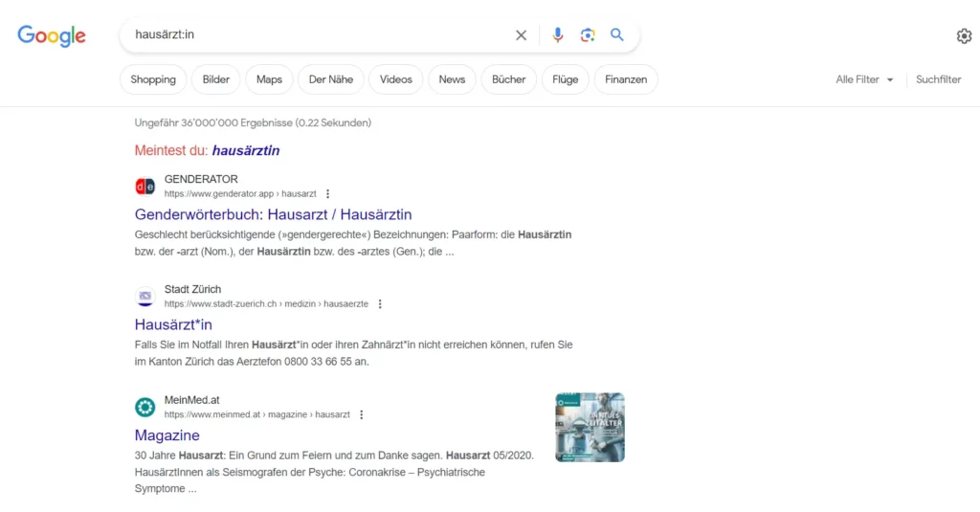Click the Google logo
Screen dimensions: 980x512
[x=52, y=36]
